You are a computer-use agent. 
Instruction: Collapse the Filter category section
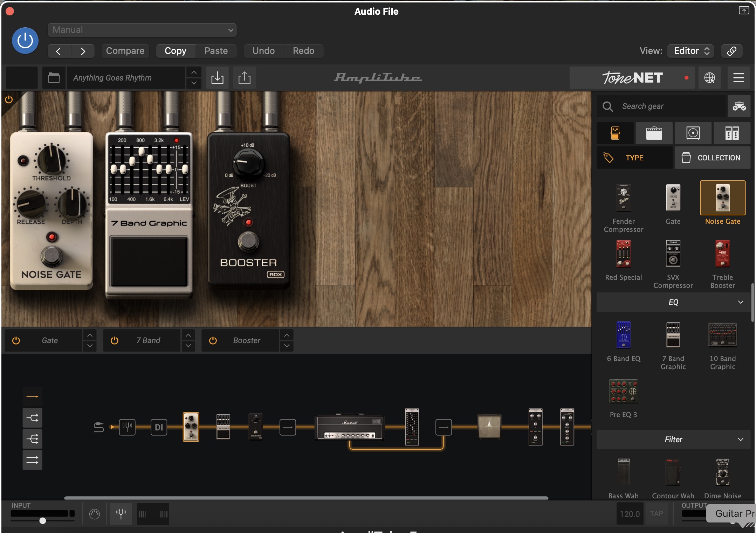pyautogui.click(x=673, y=439)
